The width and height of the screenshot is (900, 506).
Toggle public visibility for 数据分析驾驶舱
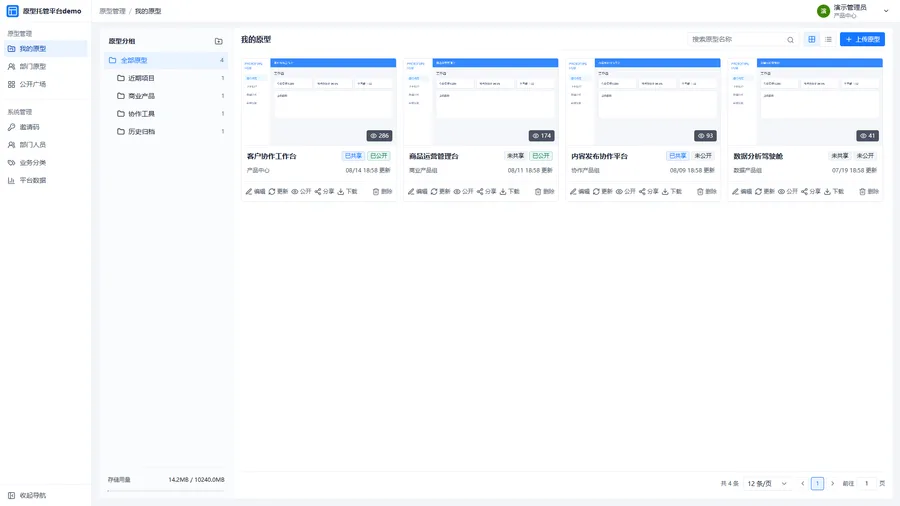click(x=788, y=192)
